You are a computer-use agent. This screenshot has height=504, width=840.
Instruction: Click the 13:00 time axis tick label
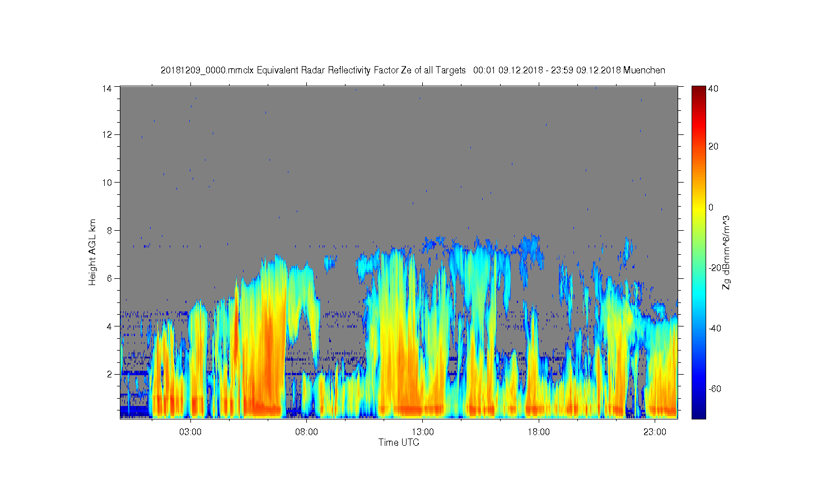click(x=423, y=432)
